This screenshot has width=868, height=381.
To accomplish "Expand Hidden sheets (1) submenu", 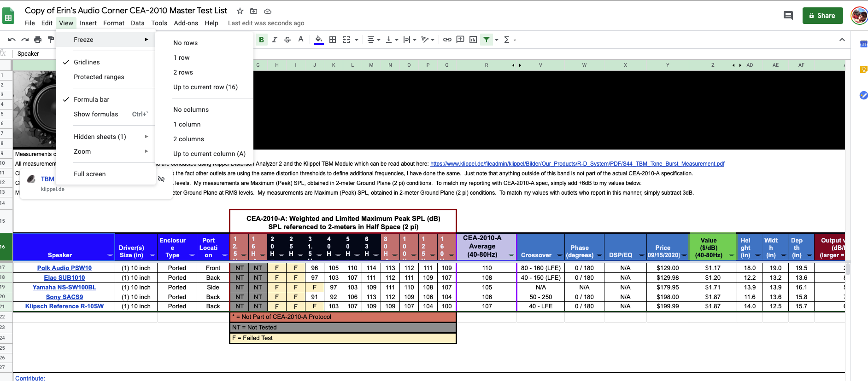I will coord(106,137).
